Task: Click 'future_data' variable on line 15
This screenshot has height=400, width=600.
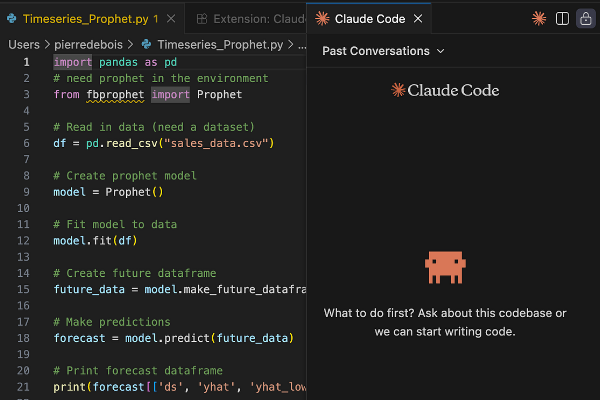Action: 89,289
